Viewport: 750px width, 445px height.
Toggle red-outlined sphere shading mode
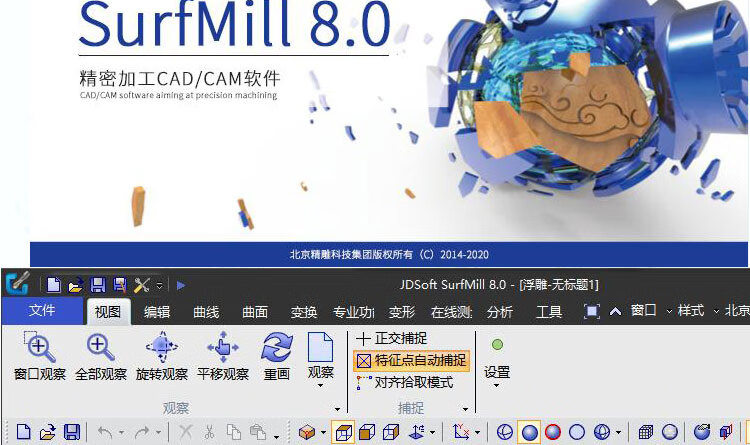click(x=553, y=433)
